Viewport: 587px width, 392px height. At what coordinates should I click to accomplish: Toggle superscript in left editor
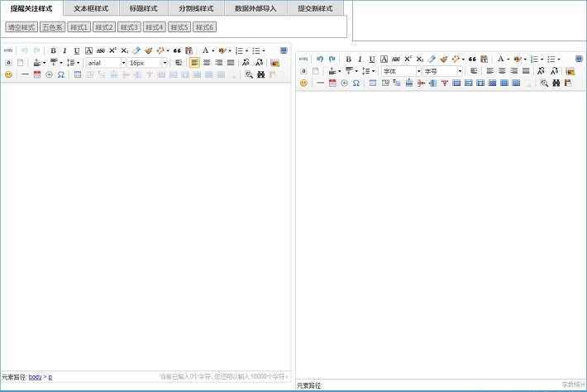(x=112, y=50)
